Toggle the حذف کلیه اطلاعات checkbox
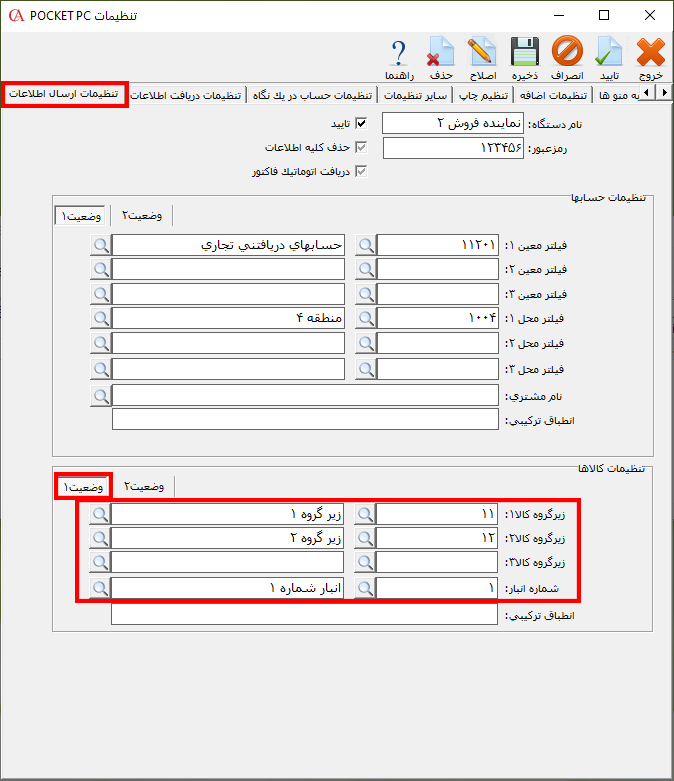 (x=362, y=148)
